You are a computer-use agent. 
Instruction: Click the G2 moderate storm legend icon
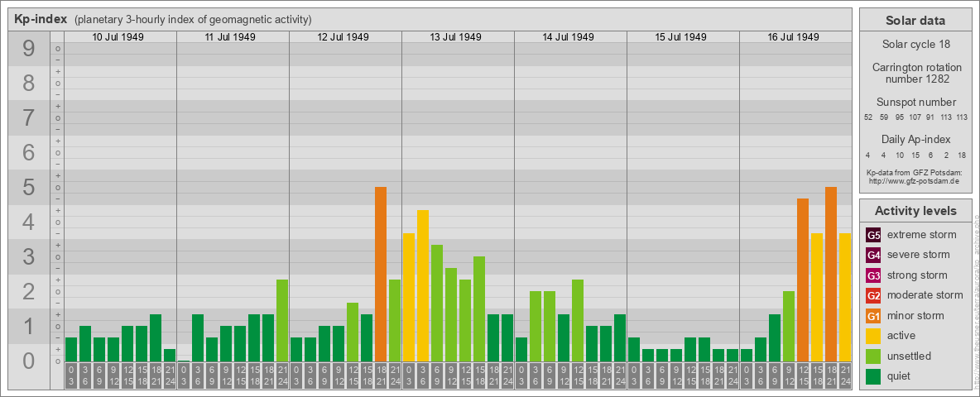[x=873, y=295]
